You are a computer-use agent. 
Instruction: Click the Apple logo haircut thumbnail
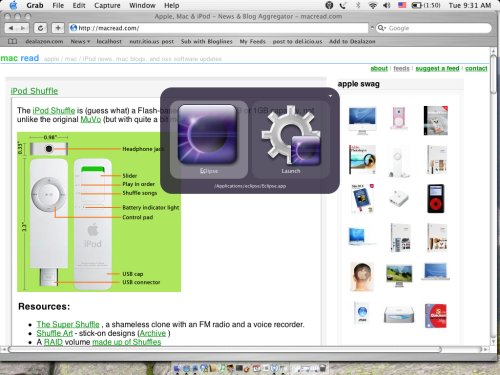pos(362,276)
